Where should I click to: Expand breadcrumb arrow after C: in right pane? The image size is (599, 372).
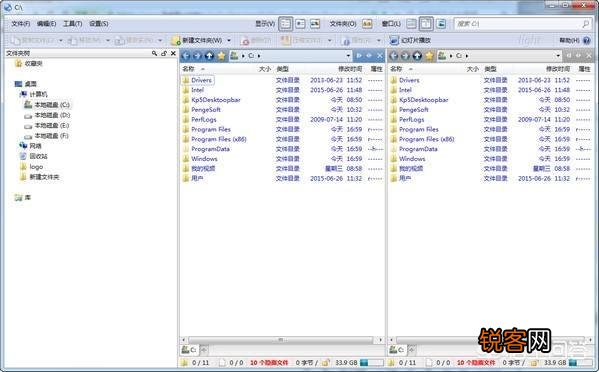tap(467, 56)
